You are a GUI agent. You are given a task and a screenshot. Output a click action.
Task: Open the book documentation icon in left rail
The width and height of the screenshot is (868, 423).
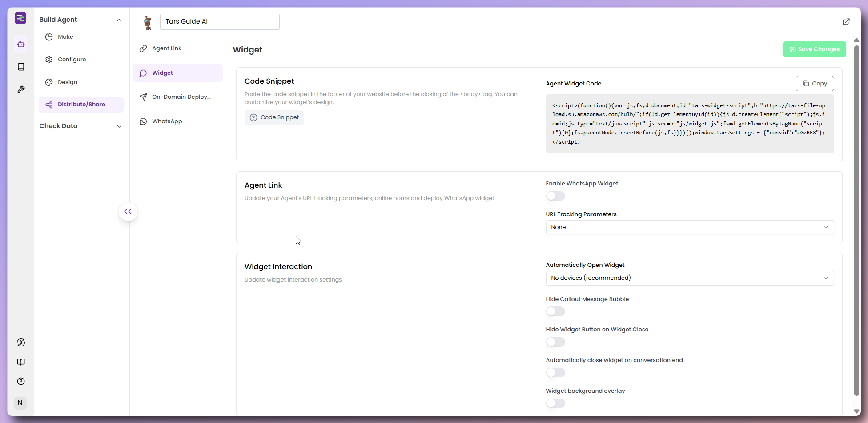[21, 362]
